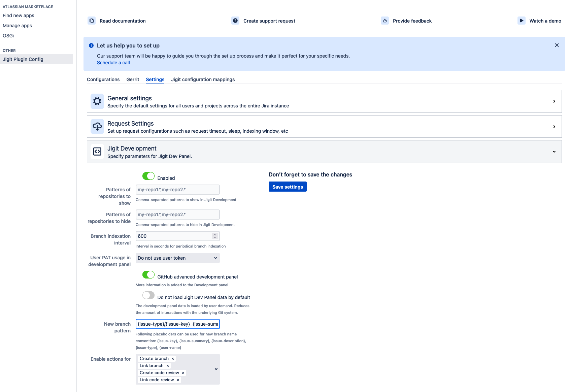Click the Request Settings cloud icon

point(97,127)
